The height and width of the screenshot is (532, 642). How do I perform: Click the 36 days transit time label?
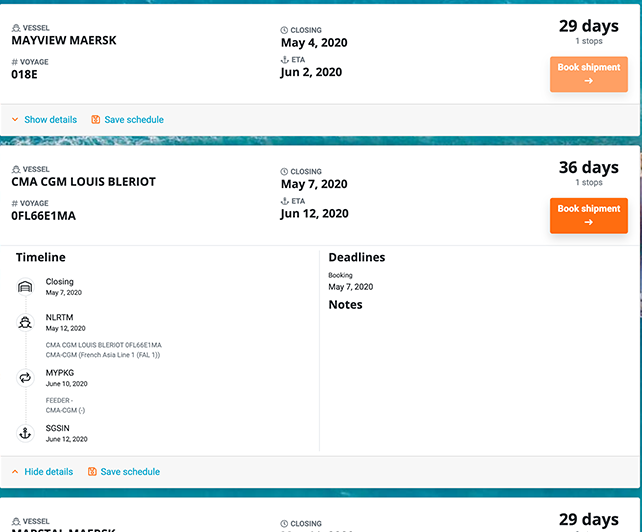coord(588,167)
